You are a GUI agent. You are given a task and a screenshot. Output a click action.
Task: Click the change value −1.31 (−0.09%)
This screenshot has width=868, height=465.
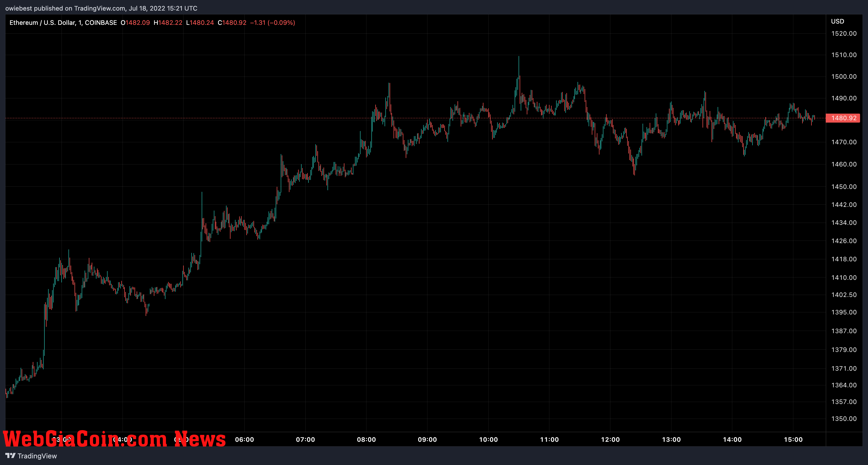(x=273, y=22)
